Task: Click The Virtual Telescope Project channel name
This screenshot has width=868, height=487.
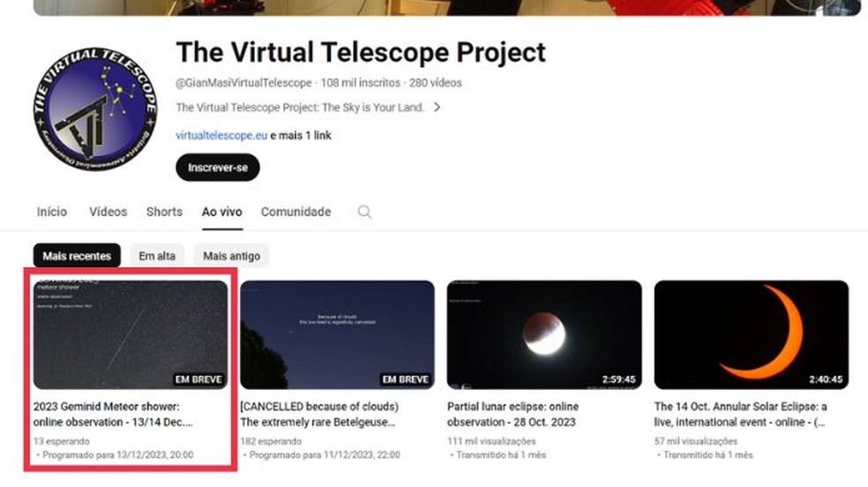Action: coord(361,53)
